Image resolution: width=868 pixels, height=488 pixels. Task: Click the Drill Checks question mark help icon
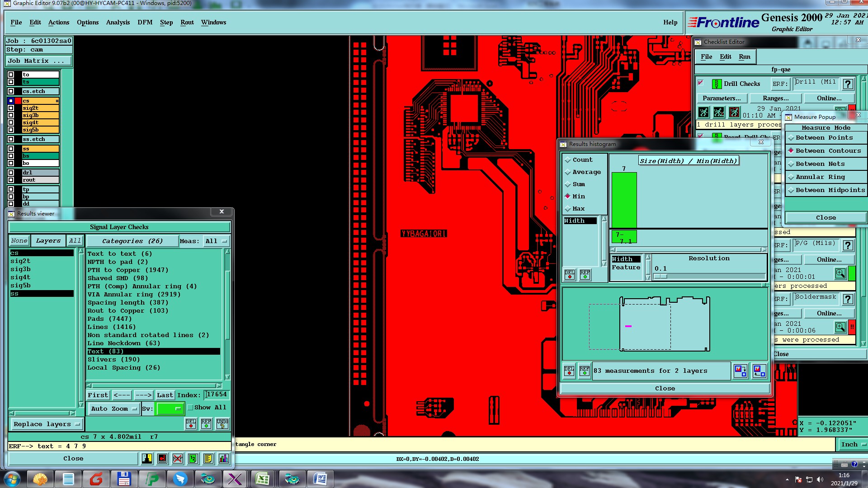point(848,84)
